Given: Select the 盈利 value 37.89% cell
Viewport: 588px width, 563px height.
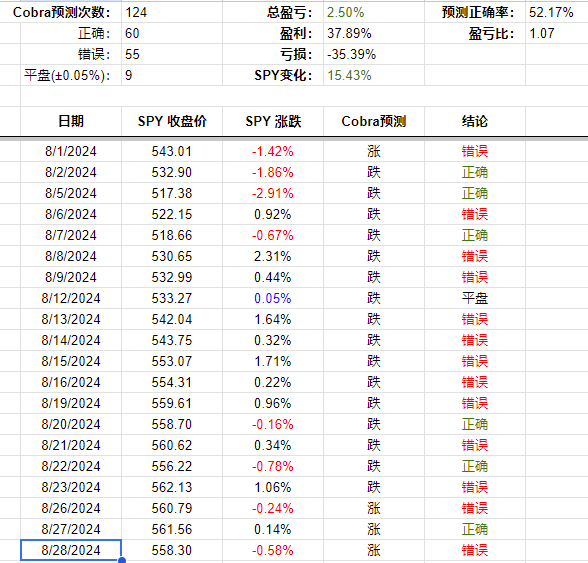Looking at the screenshot, I should tap(374, 33).
